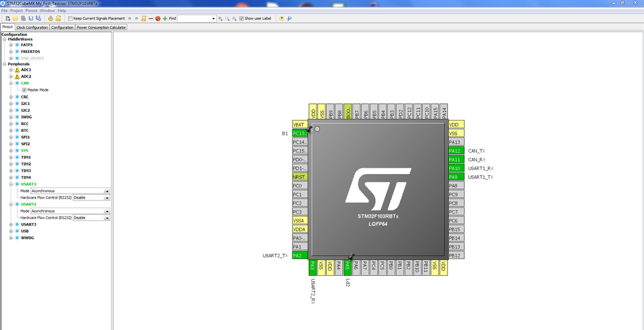The height and width of the screenshot is (330, 644).
Task: Click the FREERTOS blue status icon
Action: [17, 52]
